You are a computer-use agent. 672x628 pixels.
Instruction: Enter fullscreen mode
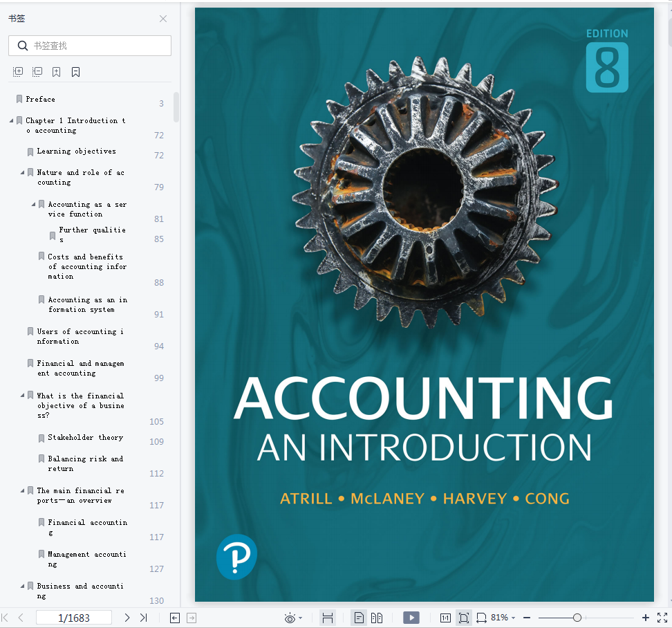pos(662,618)
